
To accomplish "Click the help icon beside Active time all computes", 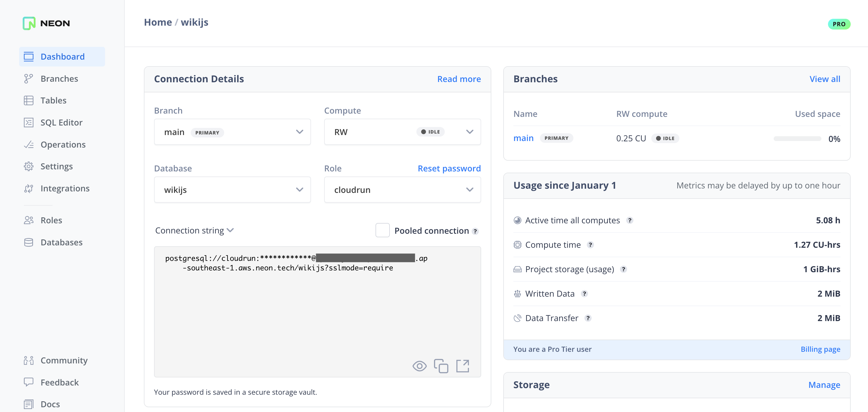I will click(x=630, y=220).
